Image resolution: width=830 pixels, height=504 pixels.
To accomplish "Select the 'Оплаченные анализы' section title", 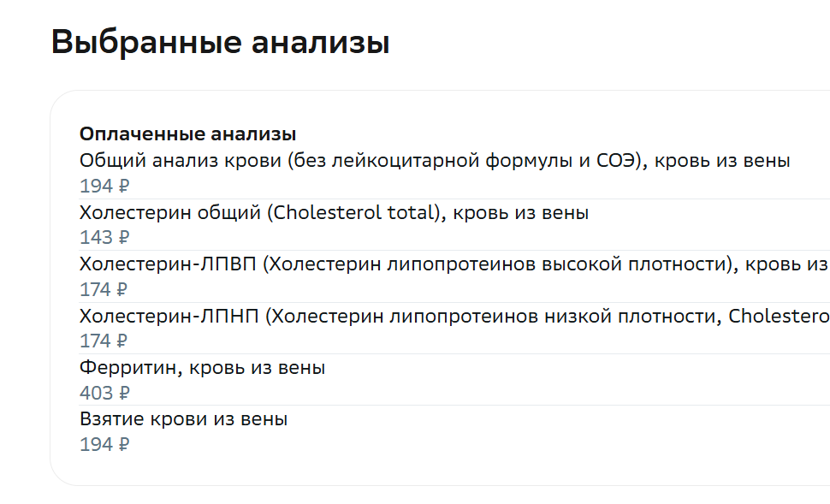I will [x=187, y=134].
